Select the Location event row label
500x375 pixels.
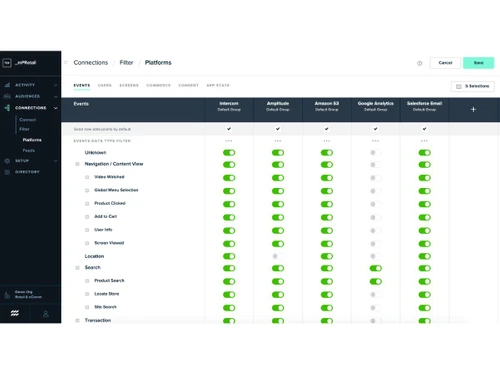point(94,256)
